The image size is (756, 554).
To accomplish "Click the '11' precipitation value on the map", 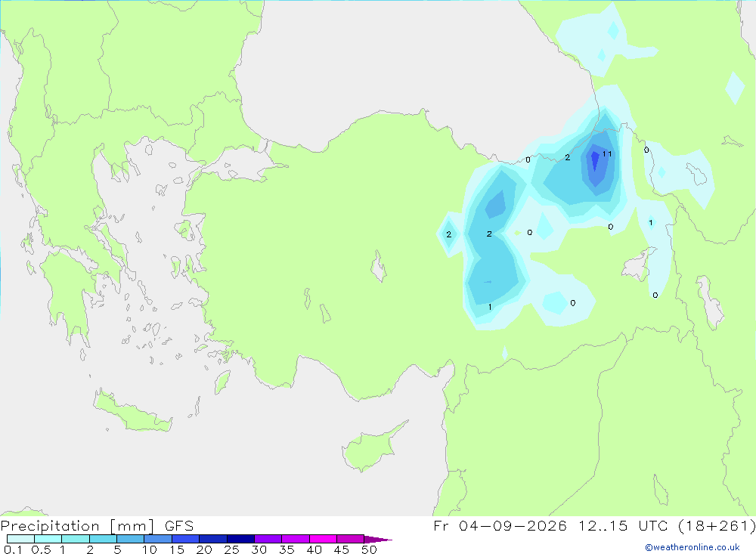I will pos(607,154).
